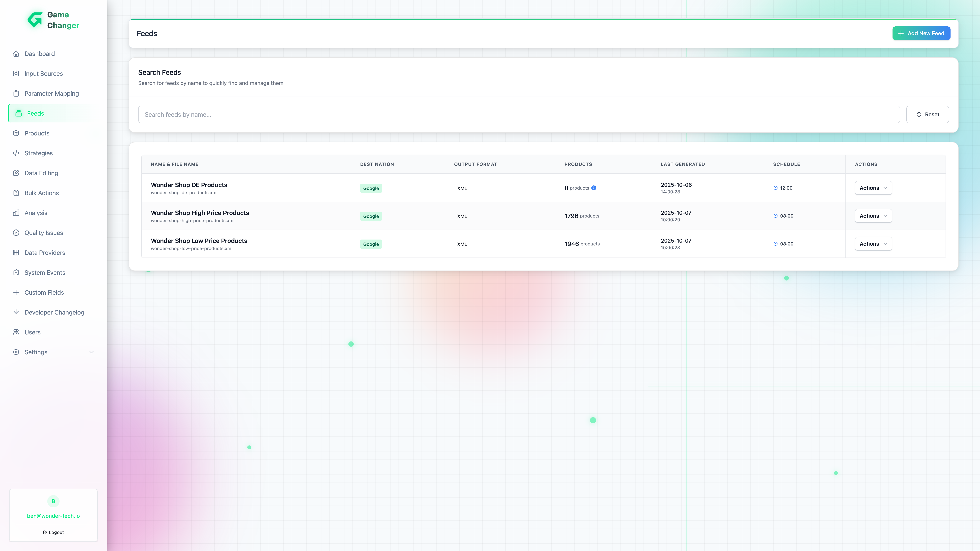Click clock icon beside 12:00 schedule

(x=775, y=188)
